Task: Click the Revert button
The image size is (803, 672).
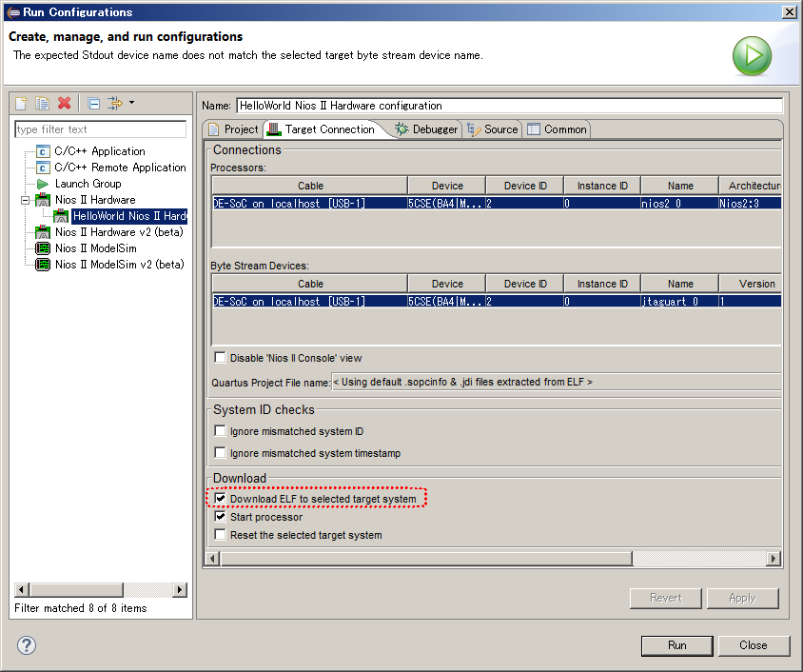Action: (x=665, y=598)
